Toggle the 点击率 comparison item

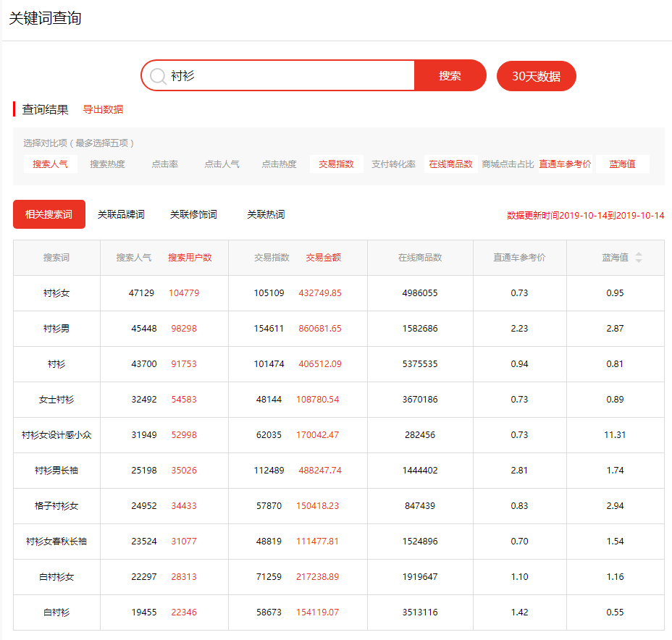pos(164,164)
